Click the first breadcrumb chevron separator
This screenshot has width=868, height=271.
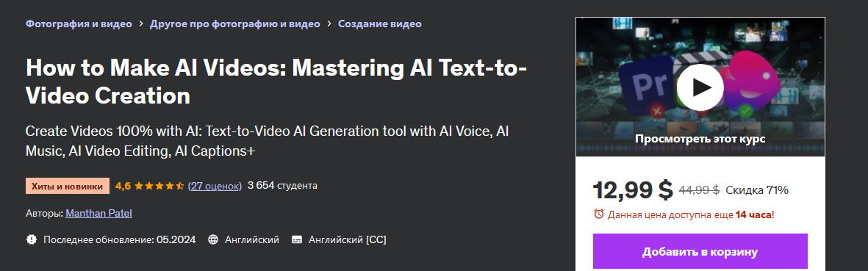141,24
